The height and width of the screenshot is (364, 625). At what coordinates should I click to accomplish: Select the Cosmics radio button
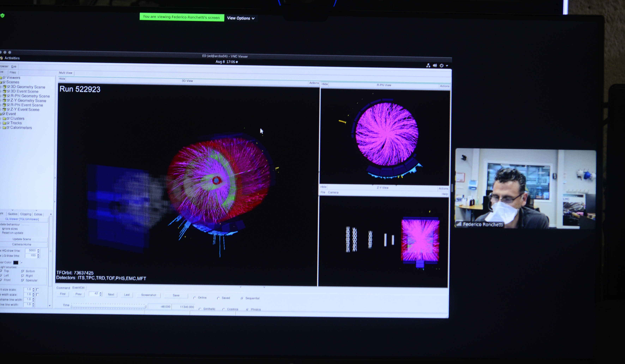[224, 310]
